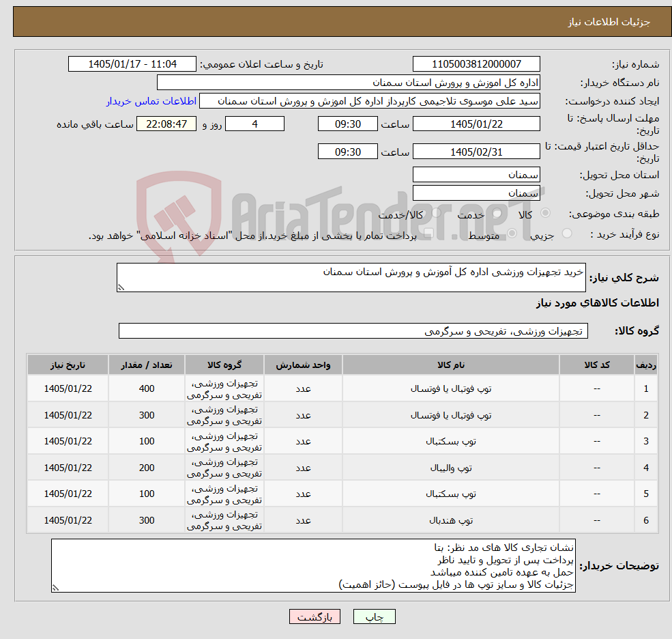Click the price validity time field 09:30
Screen dimensions: 672x639
click(x=347, y=152)
